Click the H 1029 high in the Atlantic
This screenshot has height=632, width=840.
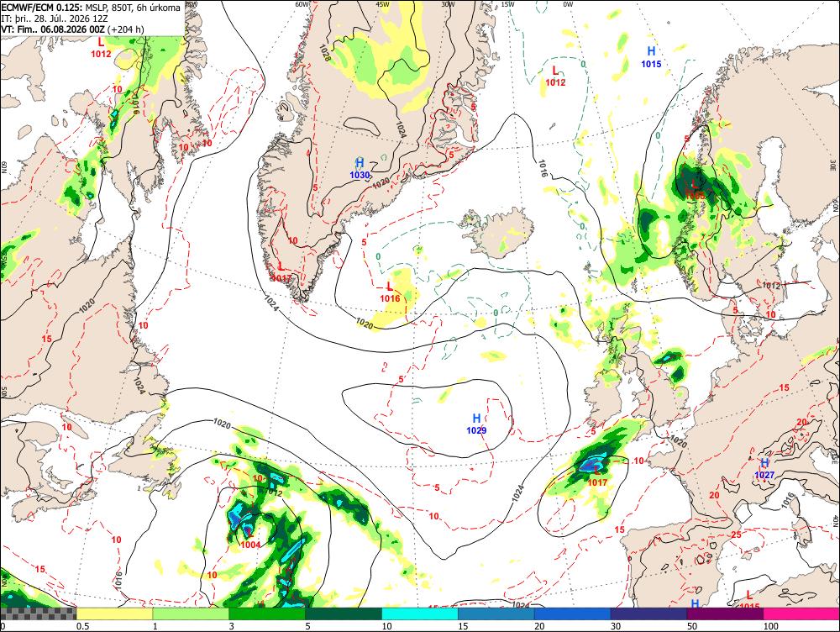476,424
